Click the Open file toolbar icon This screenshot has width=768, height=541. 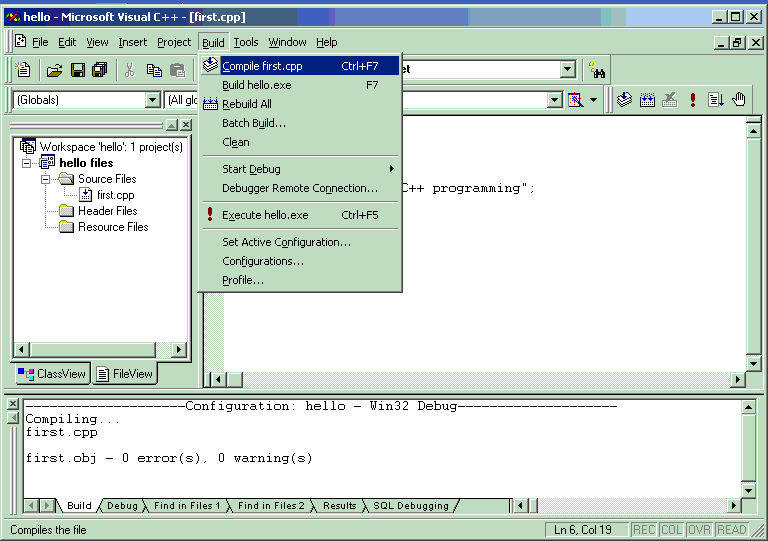(54, 71)
